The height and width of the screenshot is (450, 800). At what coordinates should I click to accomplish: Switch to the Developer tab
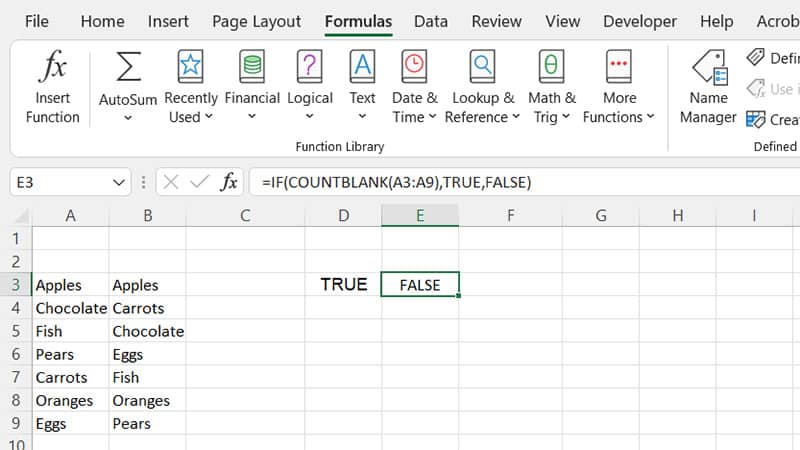(x=640, y=21)
